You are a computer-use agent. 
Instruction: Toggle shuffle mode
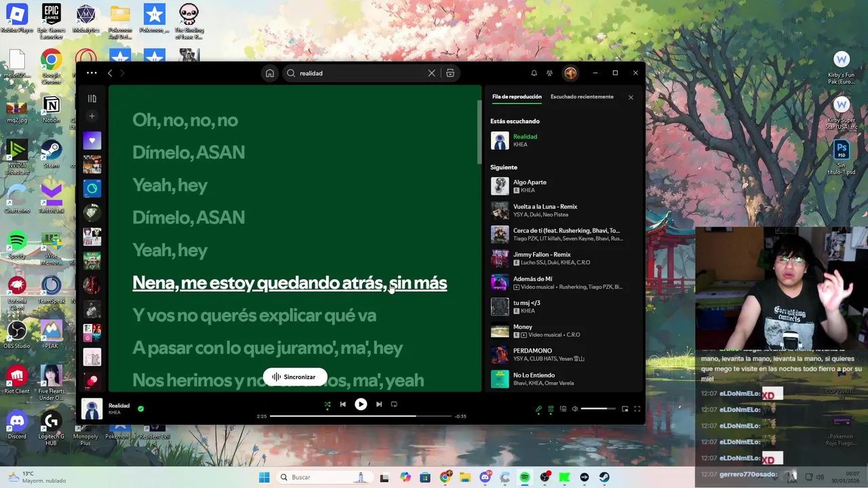327,405
